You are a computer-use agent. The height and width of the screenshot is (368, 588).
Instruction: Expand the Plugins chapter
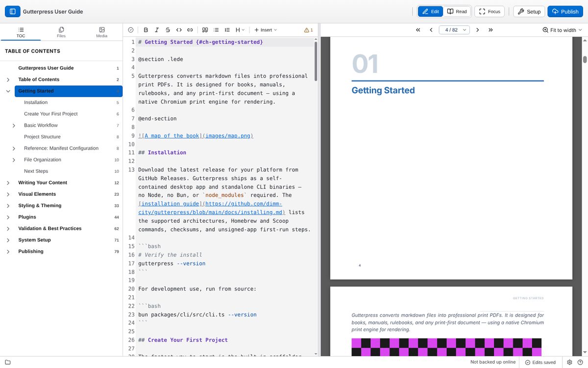(x=8, y=217)
